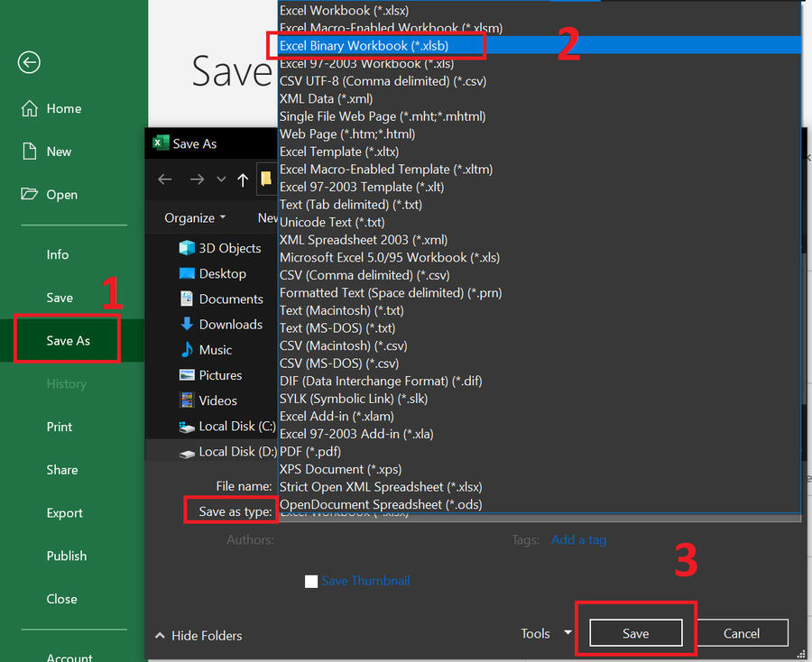Image resolution: width=812 pixels, height=662 pixels.
Task: Choose SYLK (Symbolic Link) (*.slk) type
Action: coord(540,399)
